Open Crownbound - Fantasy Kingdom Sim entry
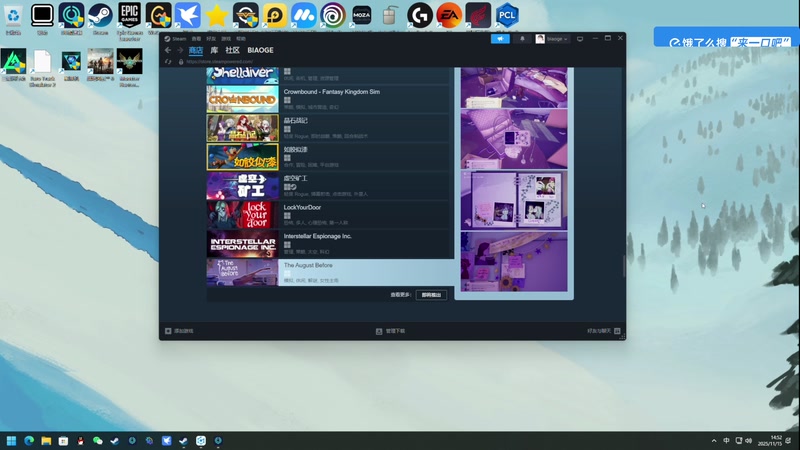 (329, 98)
